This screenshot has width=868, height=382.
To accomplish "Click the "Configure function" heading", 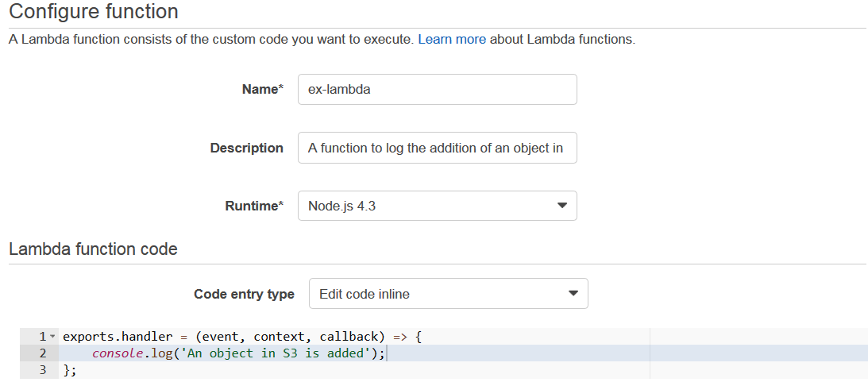I will (94, 12).
